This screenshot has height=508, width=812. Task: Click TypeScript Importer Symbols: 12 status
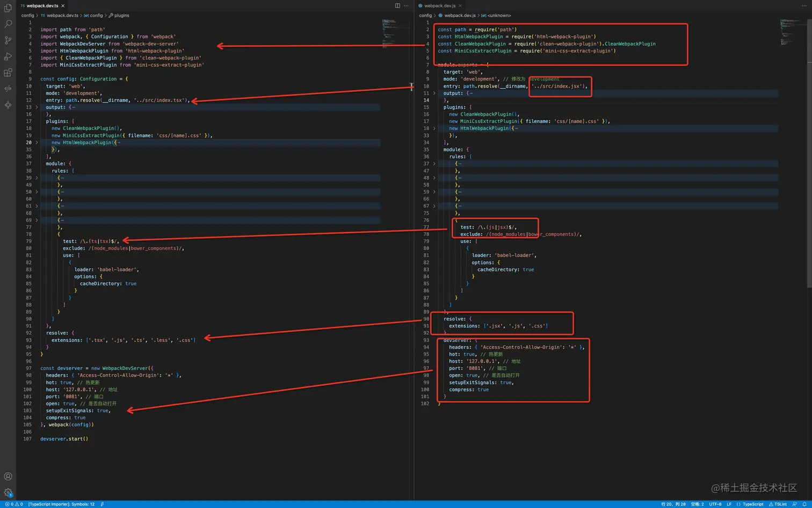point(61,504)
